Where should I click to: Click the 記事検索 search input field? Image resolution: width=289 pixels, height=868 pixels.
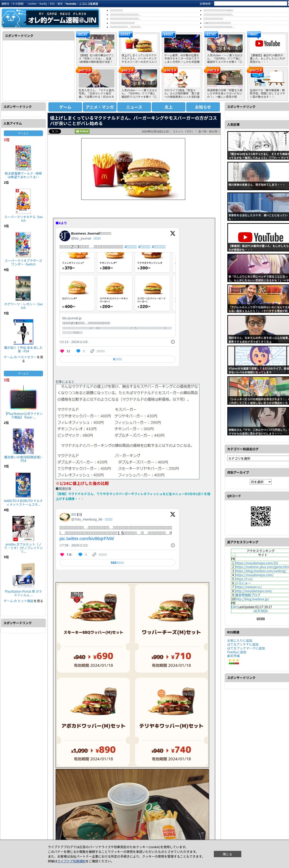pyautogui.click(x=250, y=4)
